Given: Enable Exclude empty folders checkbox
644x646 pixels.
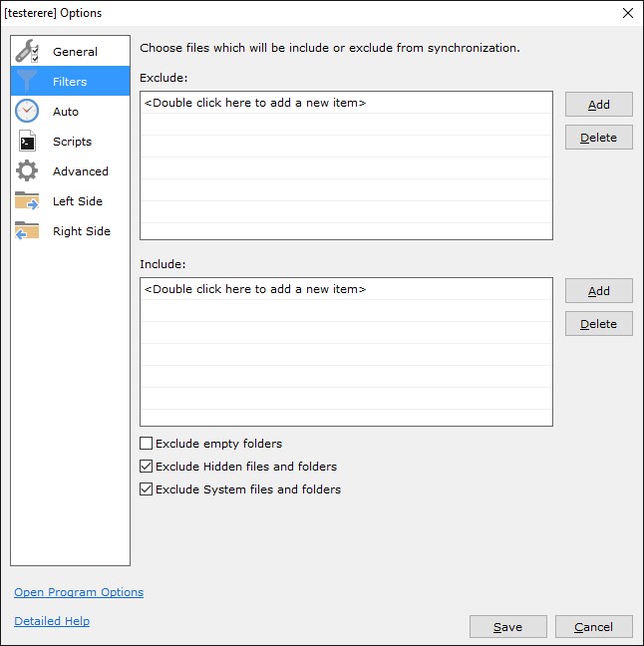Looking at the screenshot, I should 147,444.
